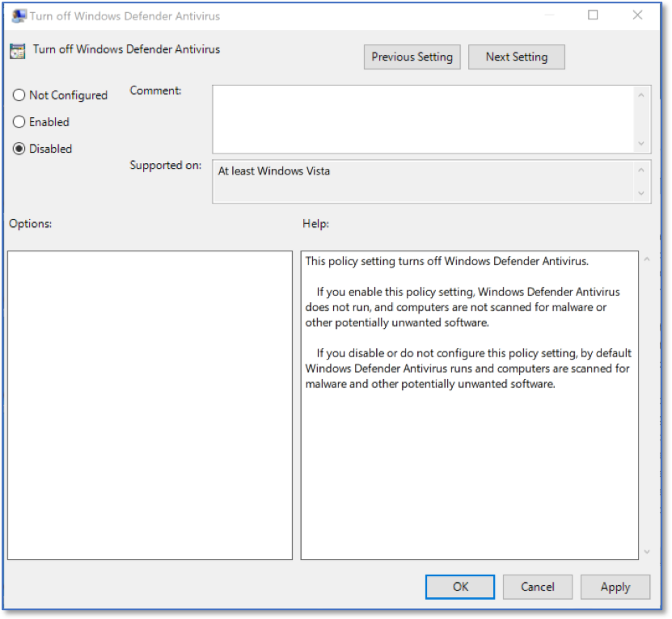
Task: Confirm with the OK button
Action: pyautogui.click(x=460, y=587)
